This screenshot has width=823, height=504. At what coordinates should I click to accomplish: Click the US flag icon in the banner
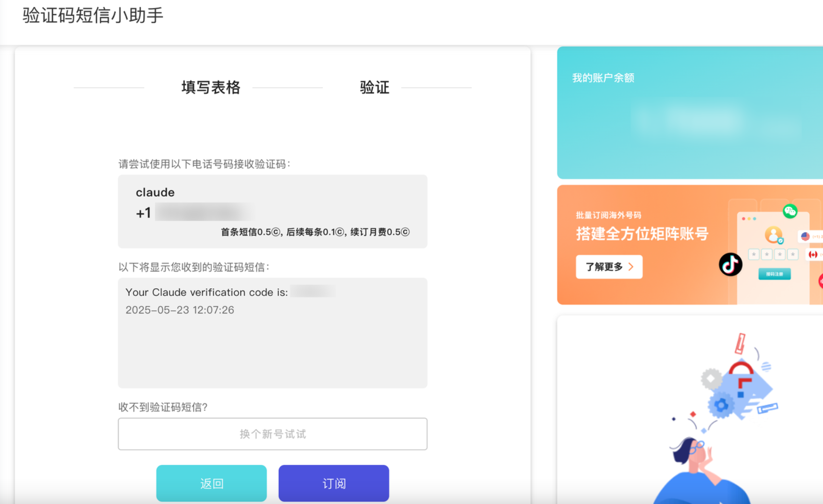pyautogui.click(x=805, y=237)
